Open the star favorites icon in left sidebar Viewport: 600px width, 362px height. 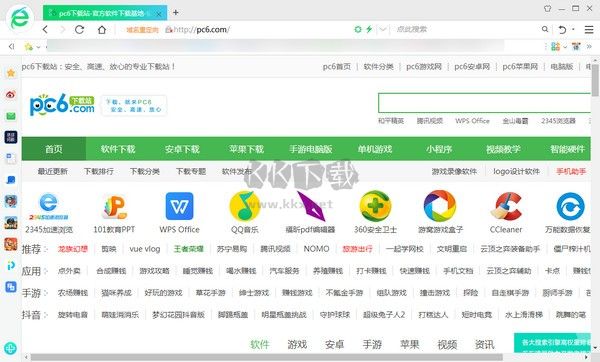pyautogui.click(x=11, y=73)
